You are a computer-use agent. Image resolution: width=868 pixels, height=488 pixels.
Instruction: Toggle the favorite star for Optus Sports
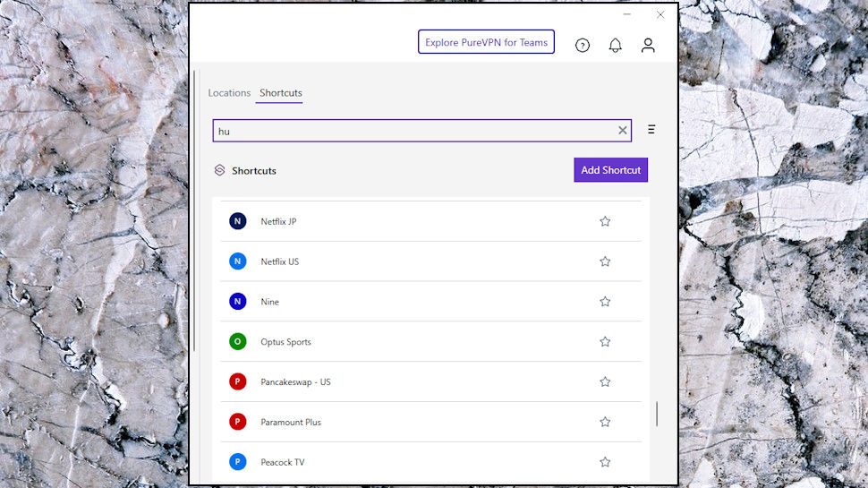605,341
